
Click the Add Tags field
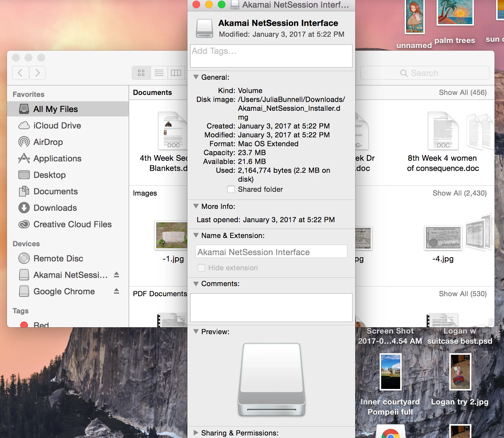point(271,56)
